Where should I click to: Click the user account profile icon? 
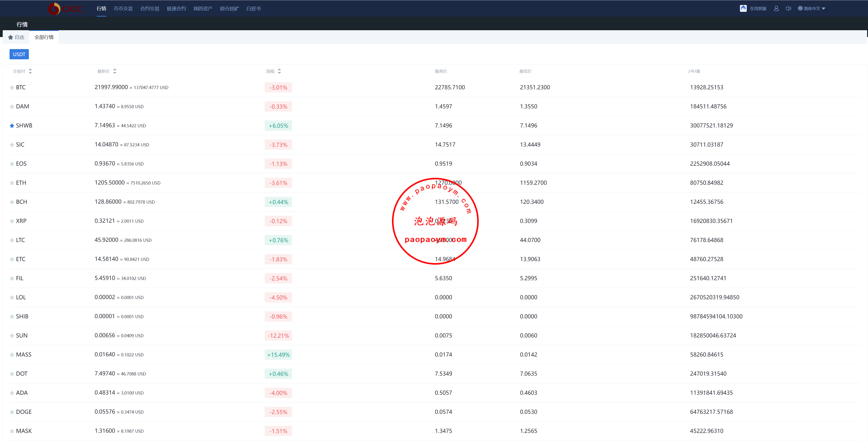776,8
